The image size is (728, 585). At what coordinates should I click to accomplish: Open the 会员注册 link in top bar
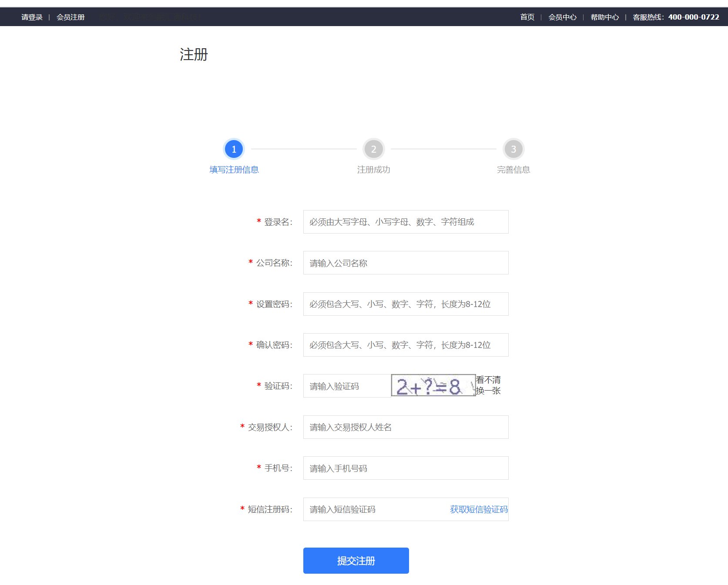coord(70,17)
